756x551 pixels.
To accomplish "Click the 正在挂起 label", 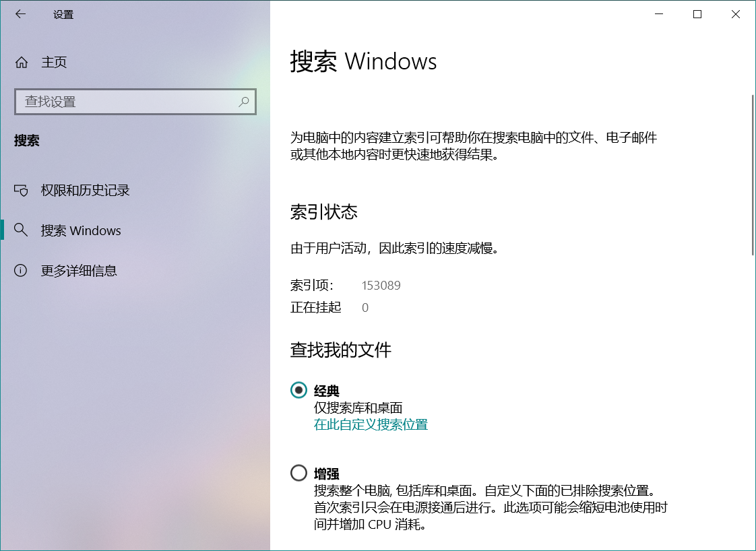I will pos(316,307).
